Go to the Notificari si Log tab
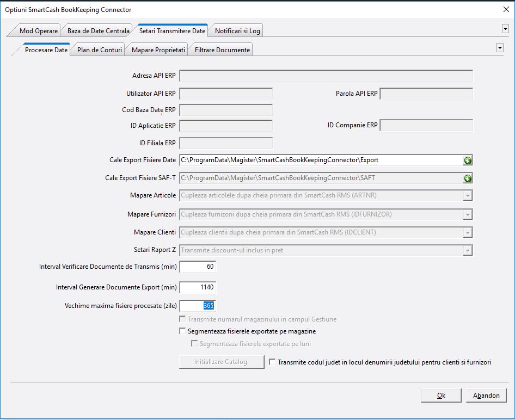This screenshot has height=420, width=515. [x=237, y=31]
